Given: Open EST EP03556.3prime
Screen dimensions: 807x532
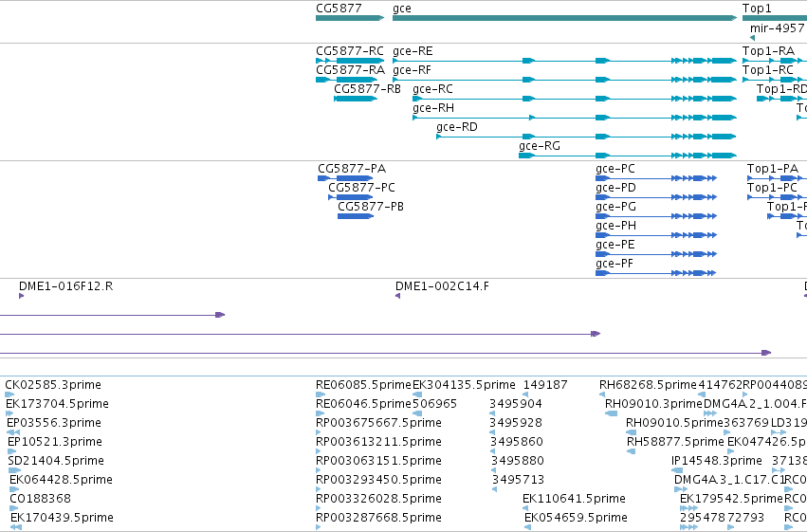Looking at the screenshot, I should (x=54, y=423).
